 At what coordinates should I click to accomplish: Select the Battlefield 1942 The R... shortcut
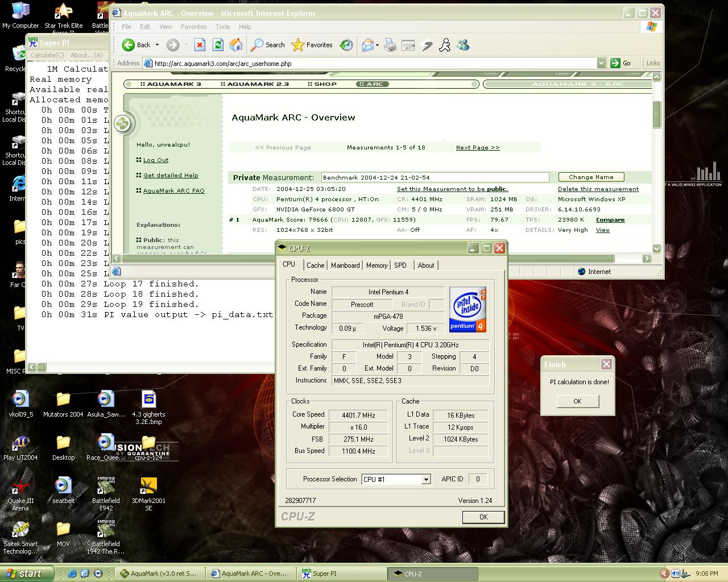coord(106,537)
